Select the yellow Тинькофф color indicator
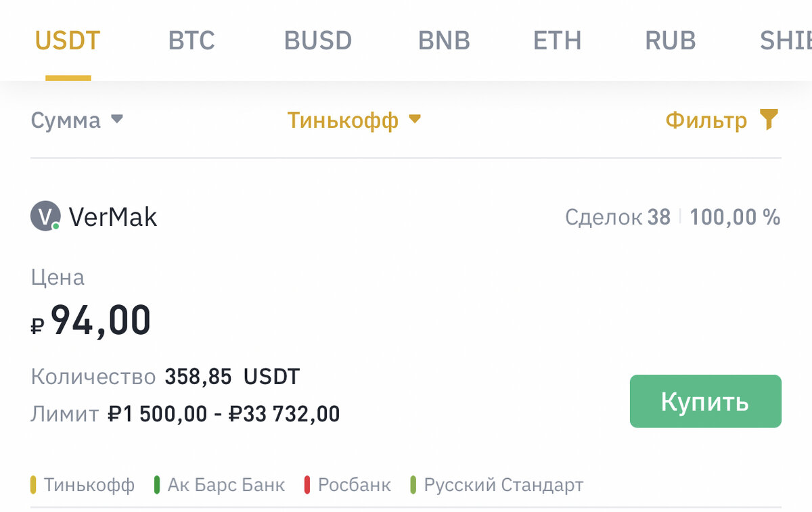This screenshot has height=512, width=812. click(x=34, y=484)
